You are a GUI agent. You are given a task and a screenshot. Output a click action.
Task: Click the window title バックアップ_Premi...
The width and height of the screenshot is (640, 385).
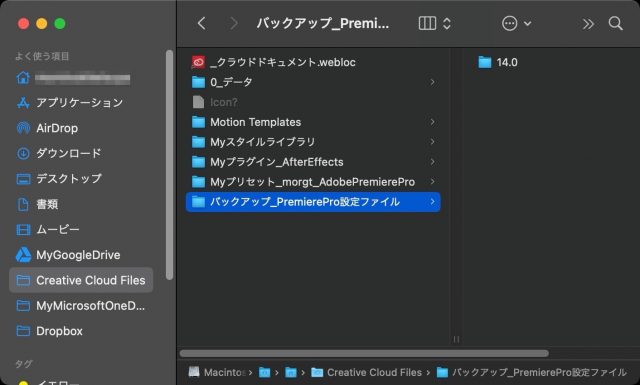click(322, 23)
